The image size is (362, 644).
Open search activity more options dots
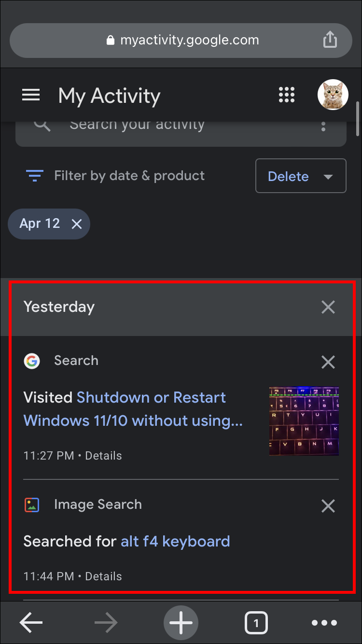323,126
